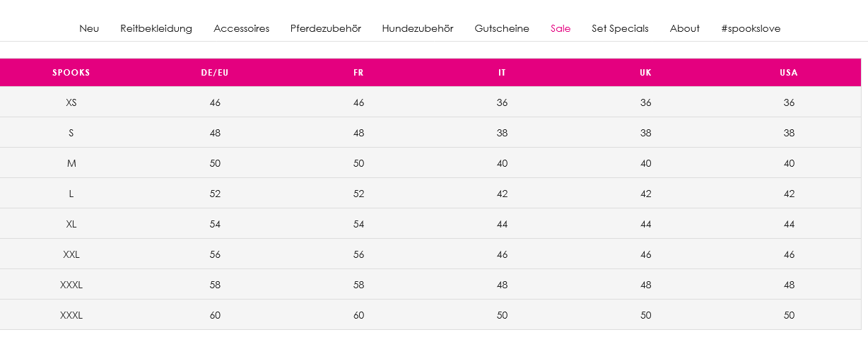
Task: Select the XXL size row label
Action: [71, 254]
